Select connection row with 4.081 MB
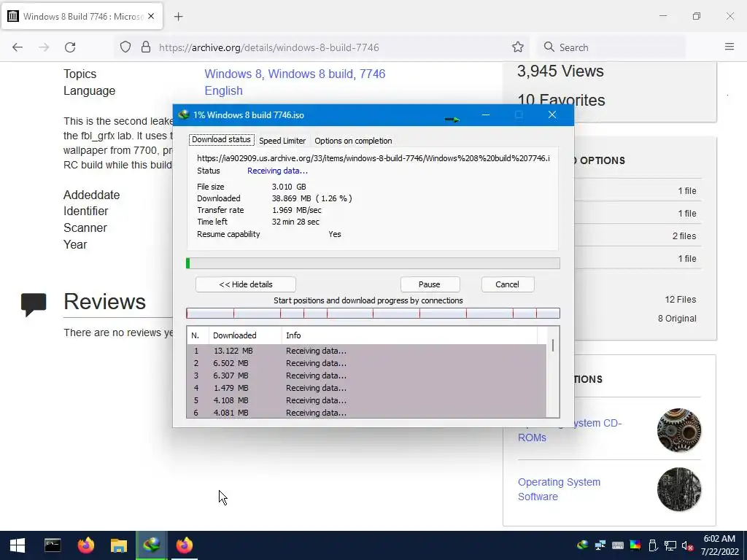 click(367, 413)
